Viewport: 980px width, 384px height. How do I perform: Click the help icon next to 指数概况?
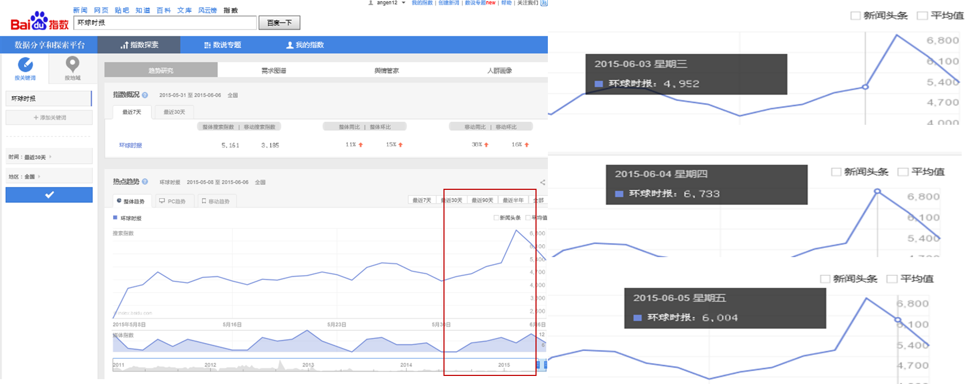[x=145, y=95]
